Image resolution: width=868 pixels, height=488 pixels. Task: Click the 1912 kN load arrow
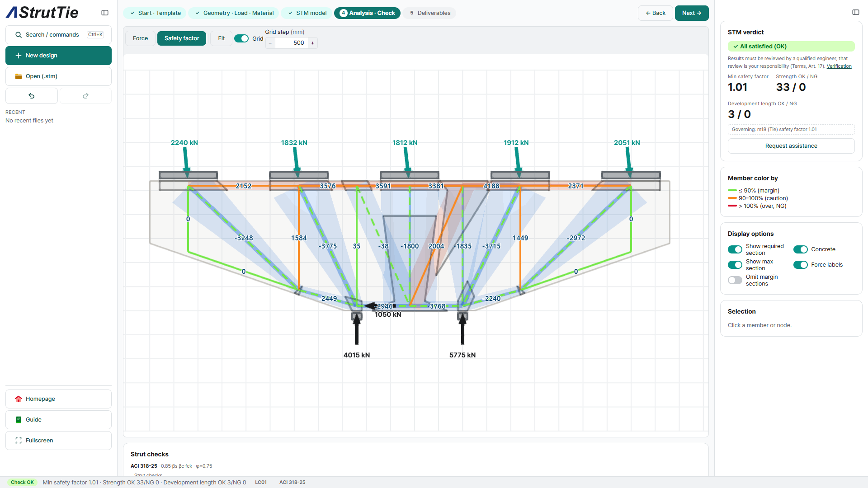pos(518,162)
